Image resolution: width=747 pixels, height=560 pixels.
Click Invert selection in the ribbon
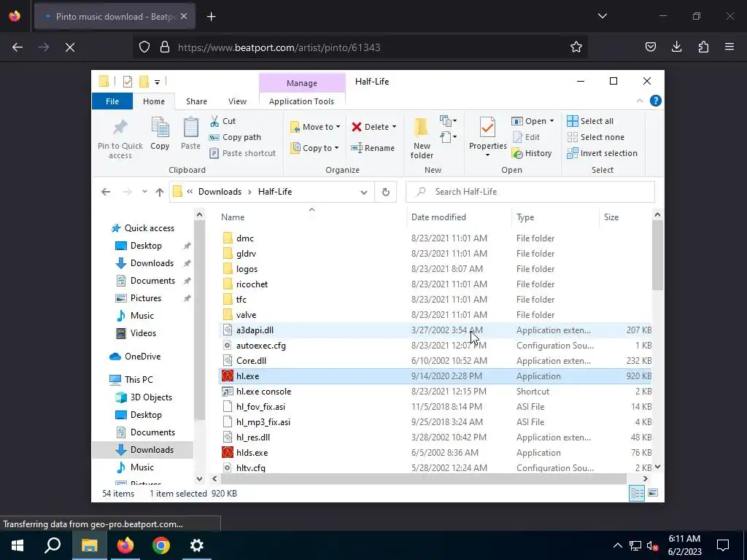602,153
